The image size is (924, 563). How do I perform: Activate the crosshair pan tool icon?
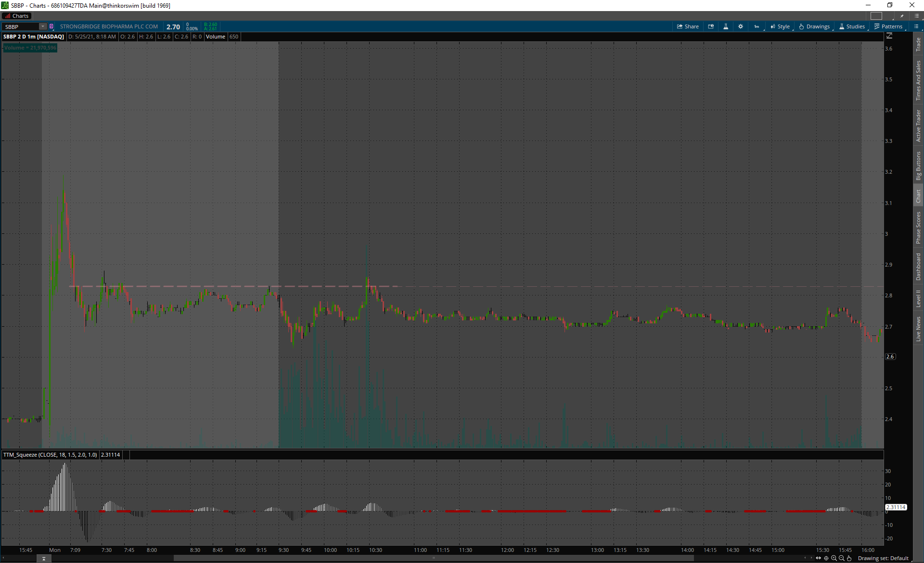826,558
